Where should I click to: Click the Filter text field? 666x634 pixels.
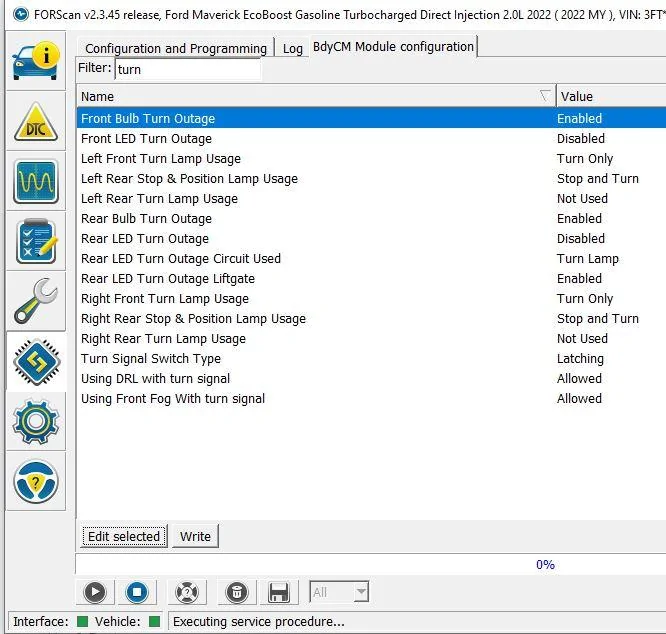pyautogui.click(x=188, y=69)
